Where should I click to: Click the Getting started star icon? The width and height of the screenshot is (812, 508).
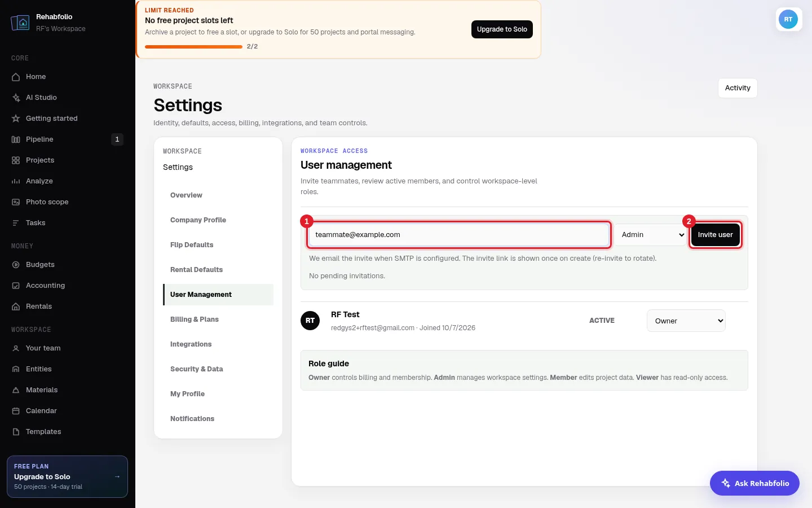click(16, 119)
